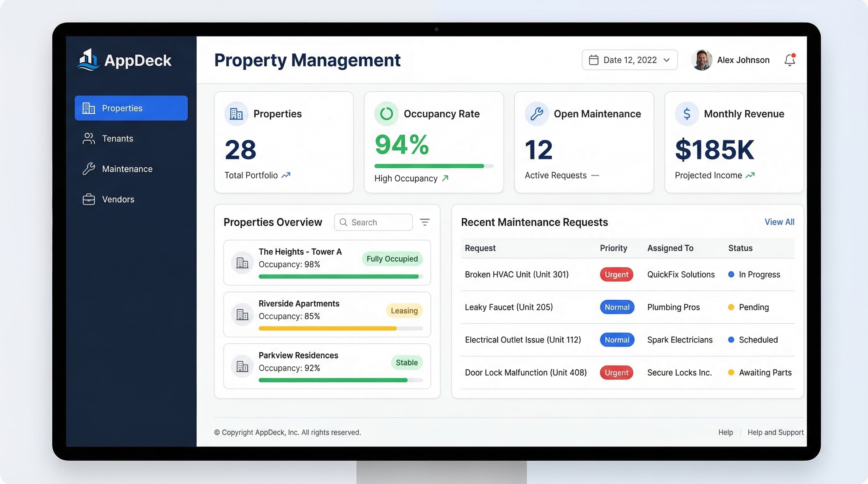Click the yellow Pending status dot
The height and width of the screenshot is (484, 868).
[x=731, y=307]
